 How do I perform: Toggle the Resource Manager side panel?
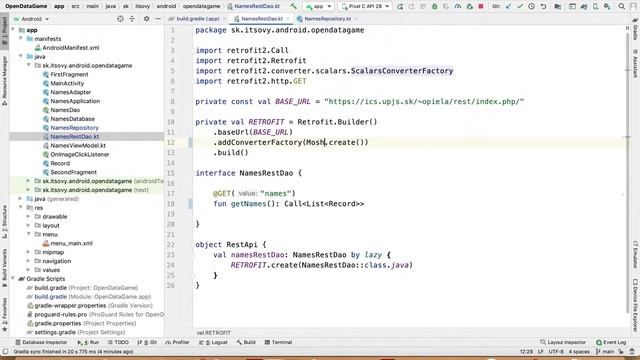point(4,80)
